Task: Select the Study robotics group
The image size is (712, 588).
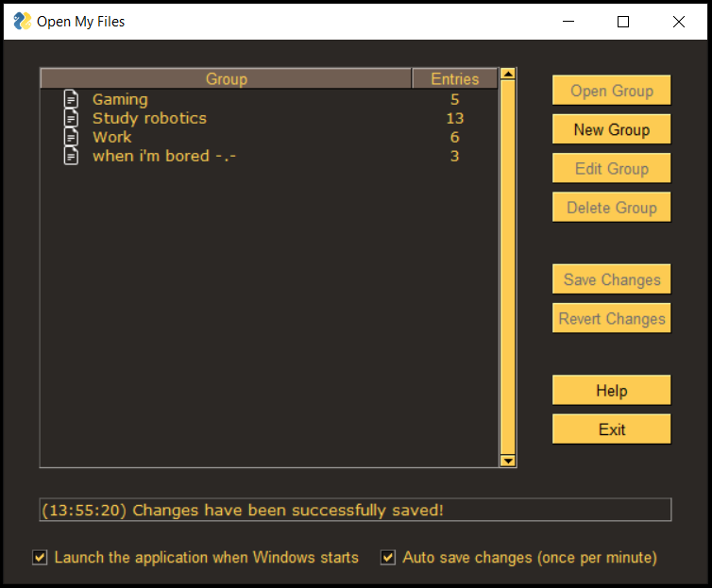Action: coord(270,118)
